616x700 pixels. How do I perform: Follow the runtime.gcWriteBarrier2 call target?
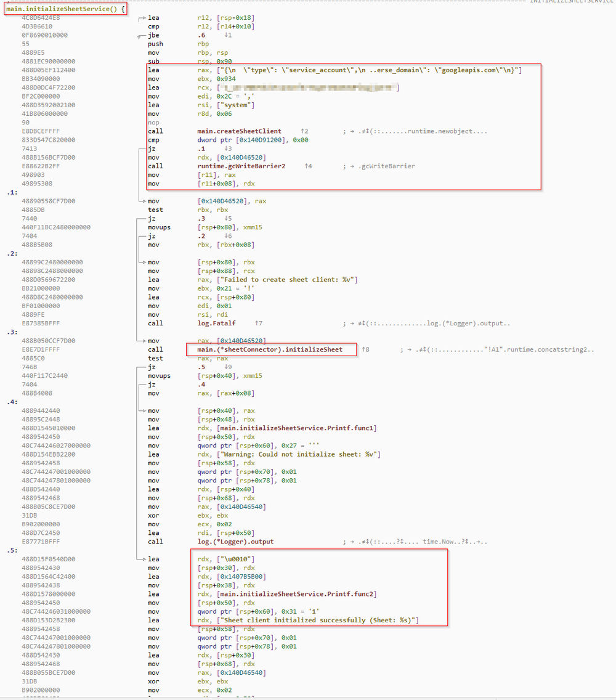[x=241, y=166]
